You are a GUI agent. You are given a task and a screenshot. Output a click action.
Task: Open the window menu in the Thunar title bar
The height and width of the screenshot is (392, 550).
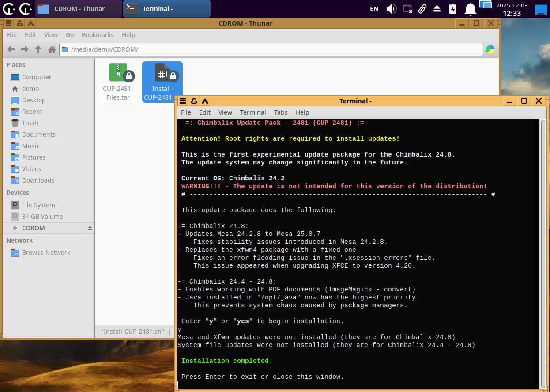tap(8, 23)
